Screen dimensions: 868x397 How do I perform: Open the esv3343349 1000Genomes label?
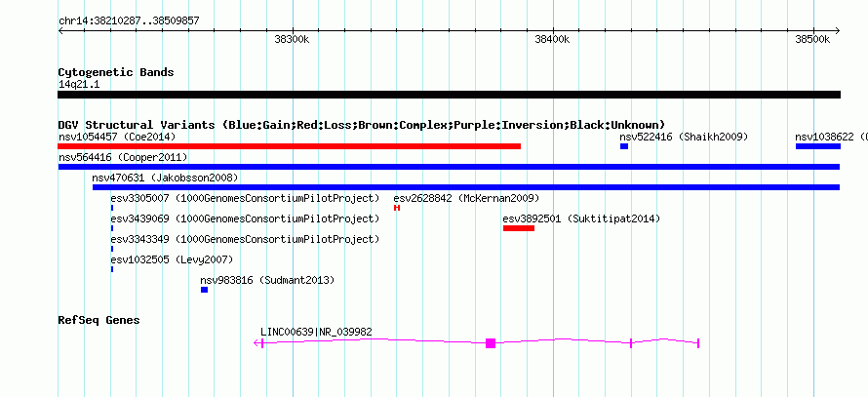pyautogui.click(x=245, y=240)
